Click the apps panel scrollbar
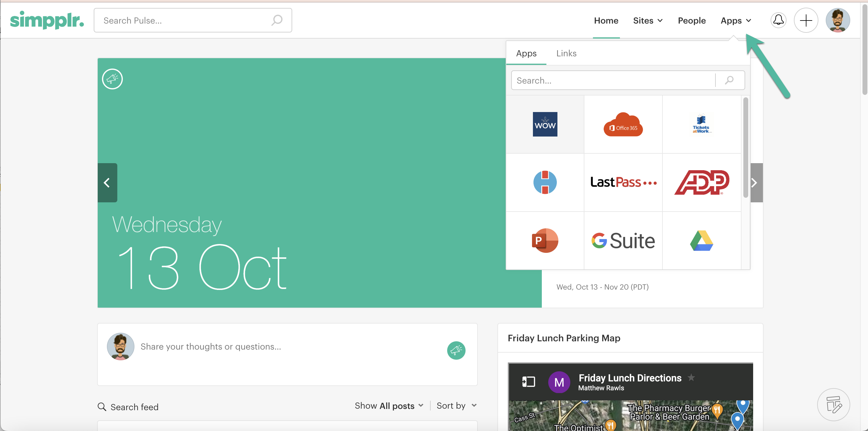 tap(745, 147)
